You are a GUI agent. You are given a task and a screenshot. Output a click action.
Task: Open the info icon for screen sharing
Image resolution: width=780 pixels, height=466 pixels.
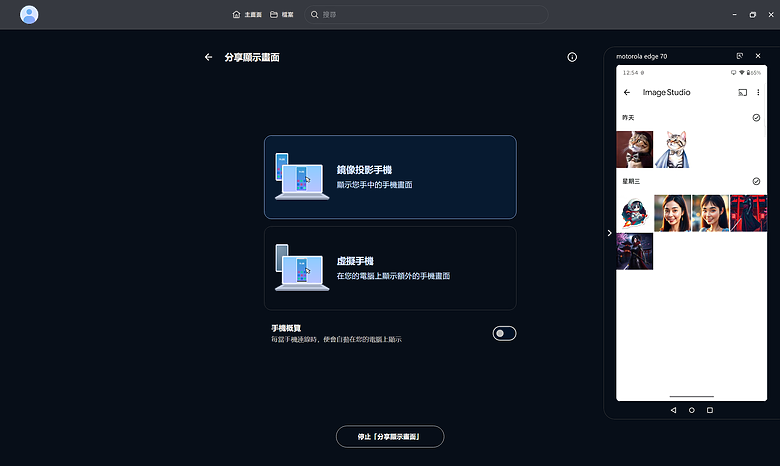(x=572, y=57)
